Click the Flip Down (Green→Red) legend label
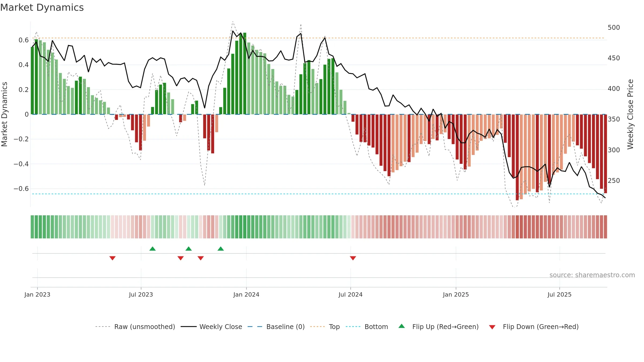The image size is (644, 362). pyautogui.click(x=541, y=327)
